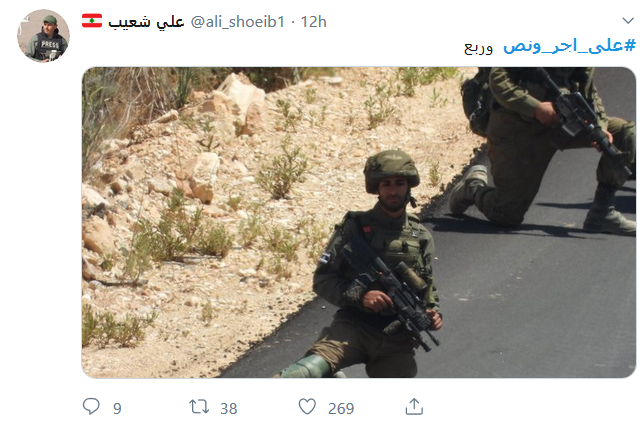The width and height of the screenshot is (642, 422).
Task: Open the علي شعيب display name profile
Action: click(x=146, y=21)
